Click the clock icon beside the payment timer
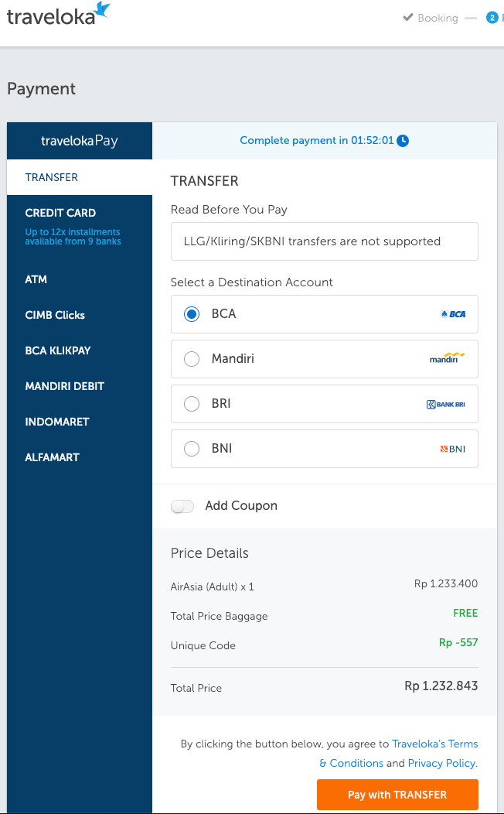504x814 pixels. [x=404, y=141]
